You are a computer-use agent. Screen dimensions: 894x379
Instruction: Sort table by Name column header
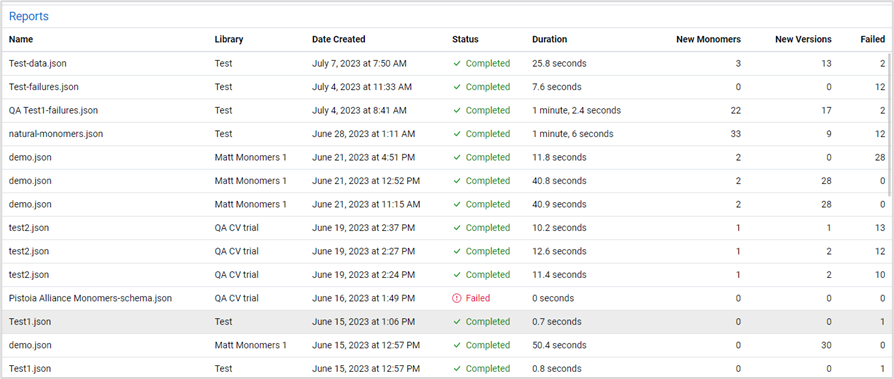(x=21, y=39)
